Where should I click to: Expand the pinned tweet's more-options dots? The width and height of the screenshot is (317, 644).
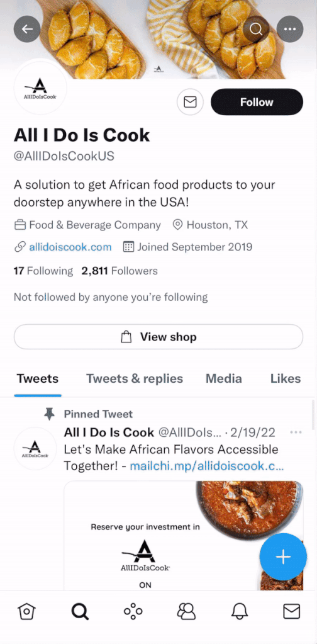[x=296, y=432]
